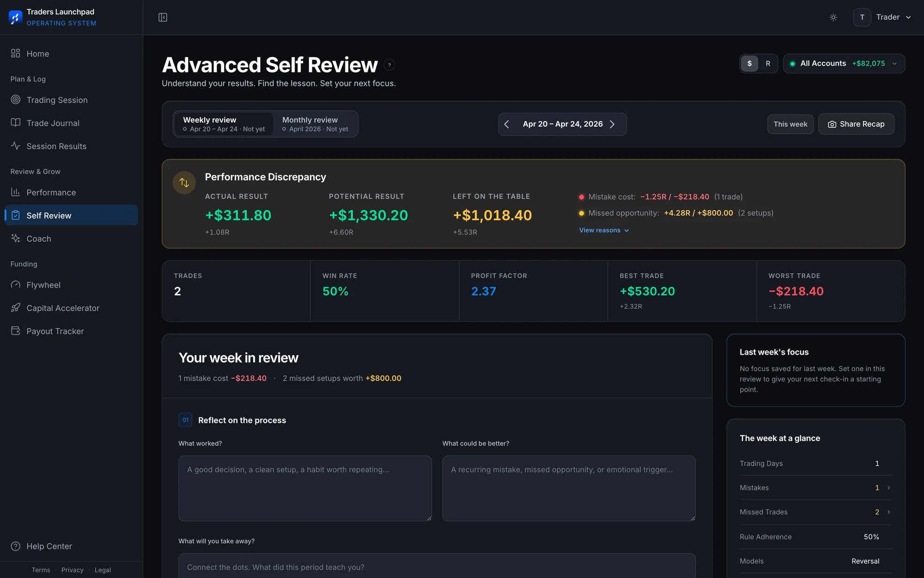The width and height of the screenshot is (924, 578).
Task: Collapse the sidebar with the panel icon
Action: point(163,17)
